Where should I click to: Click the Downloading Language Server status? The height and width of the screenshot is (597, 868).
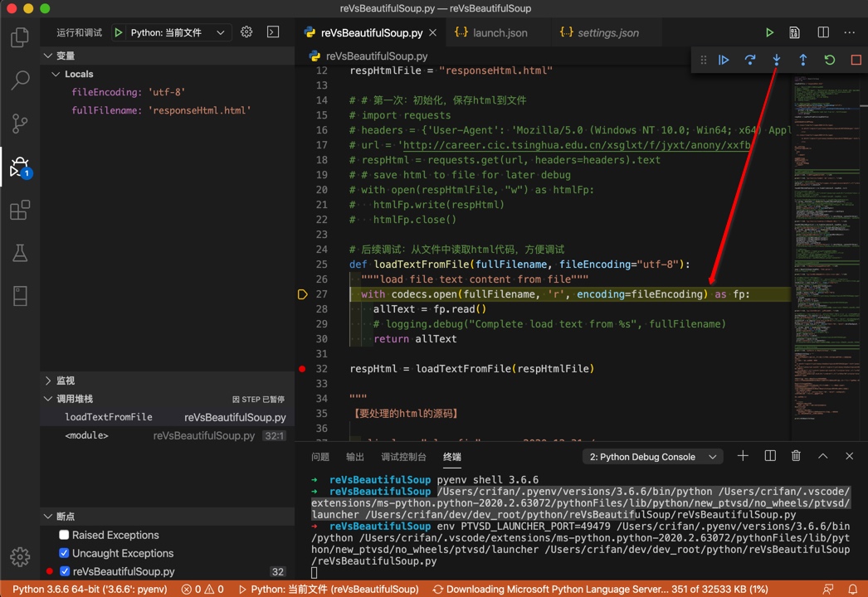pos(600,590)
